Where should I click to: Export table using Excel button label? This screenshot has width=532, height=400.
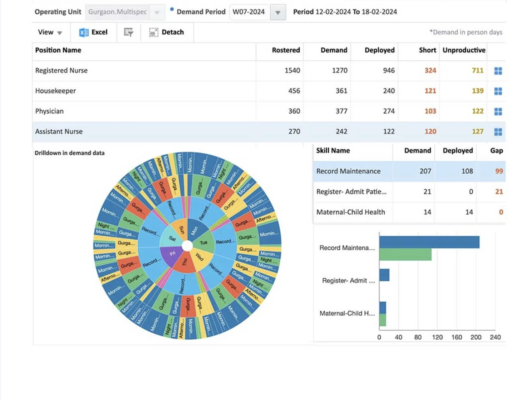[99, 32]
